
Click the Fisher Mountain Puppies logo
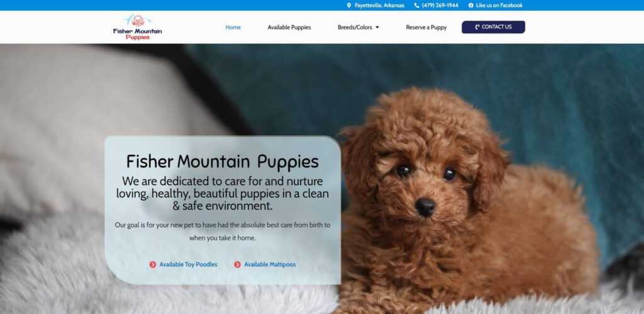[138, 27]
